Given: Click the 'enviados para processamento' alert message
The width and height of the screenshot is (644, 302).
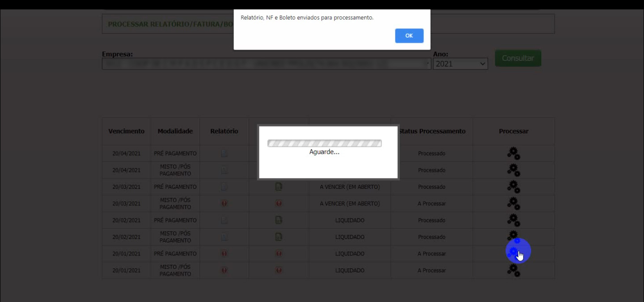Looking at the screenshot, I should coord(307,18).
